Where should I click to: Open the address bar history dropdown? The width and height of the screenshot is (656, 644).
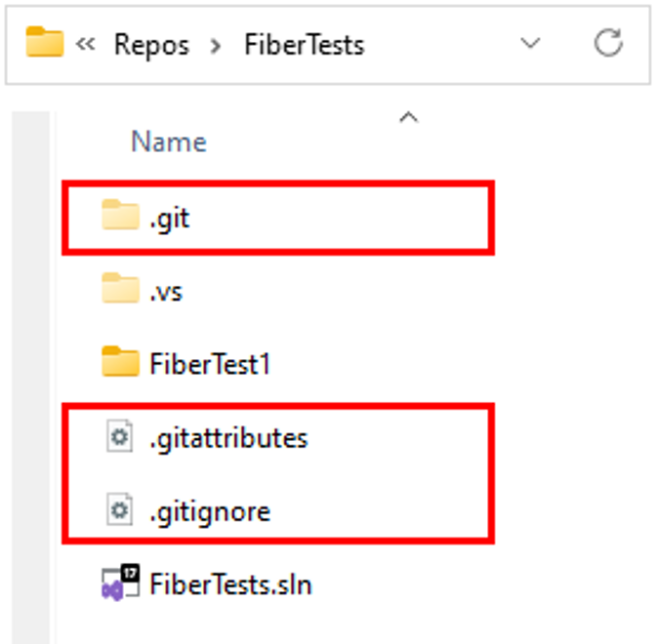(530, 43)
